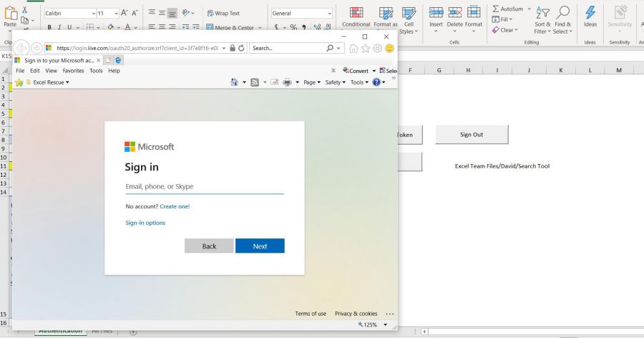Click the Email, phone, or Skype field
Image resolution: width=644 pixels, height=338 pixels.
coord(205,187)
